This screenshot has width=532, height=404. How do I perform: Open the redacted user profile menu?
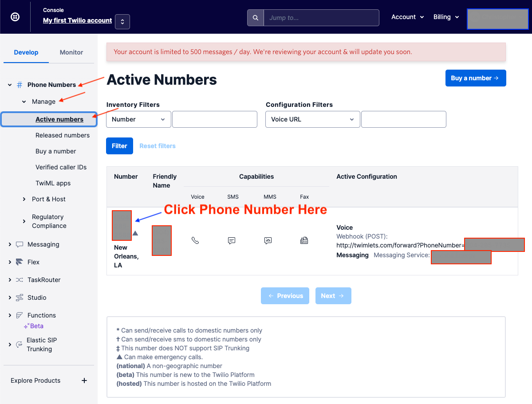coord(497,19)
